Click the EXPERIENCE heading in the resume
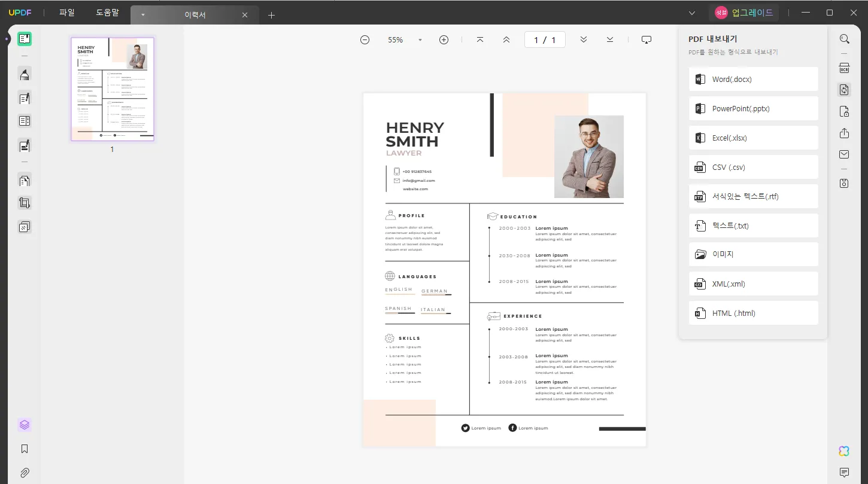The width and height of the screenshot is (868, 484). pyautogui.click(x=523, y=316)
